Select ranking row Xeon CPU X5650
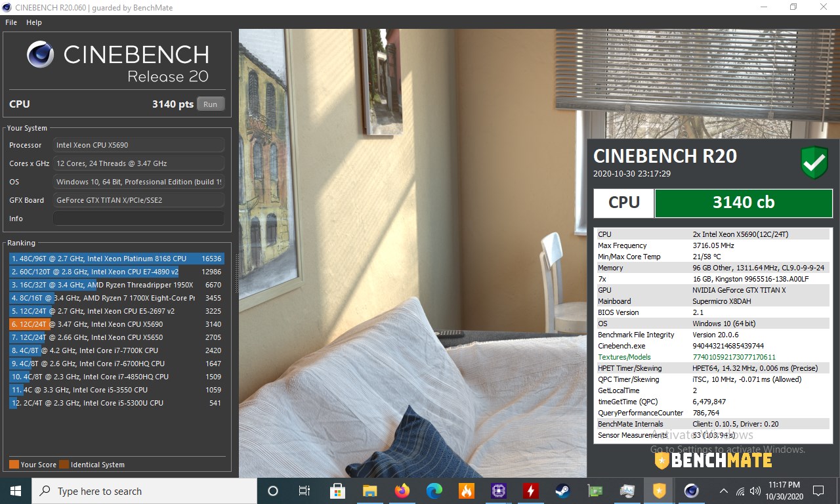 [116, 337]
